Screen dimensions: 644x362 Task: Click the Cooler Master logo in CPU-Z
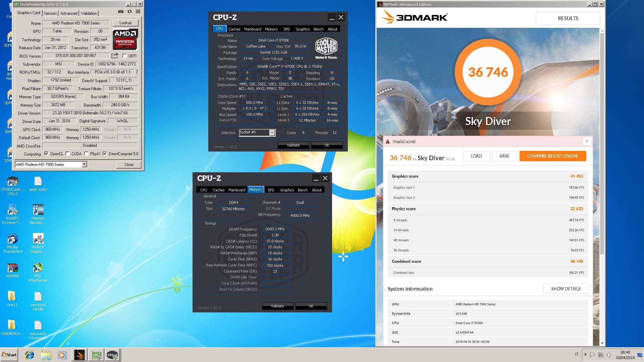(x=326, y=49)
